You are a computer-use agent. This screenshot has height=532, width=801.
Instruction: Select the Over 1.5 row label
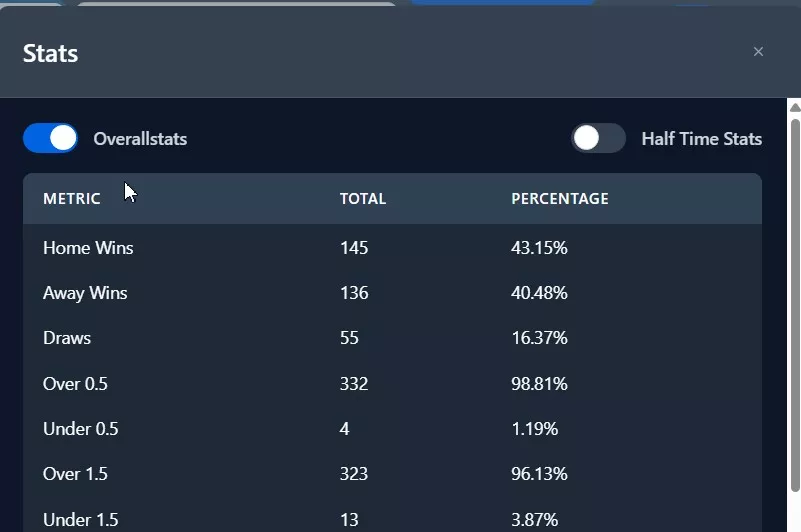(75, 474)
